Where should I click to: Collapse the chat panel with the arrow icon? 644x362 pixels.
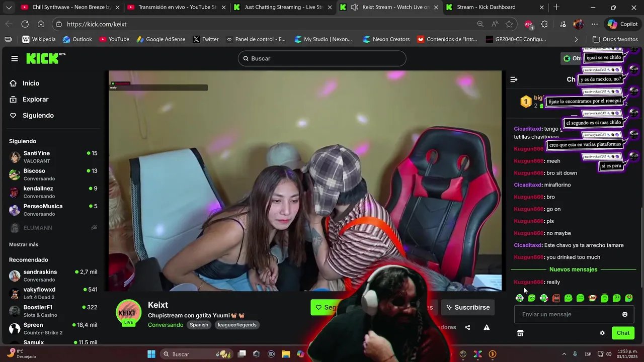(x=514, y=79)
